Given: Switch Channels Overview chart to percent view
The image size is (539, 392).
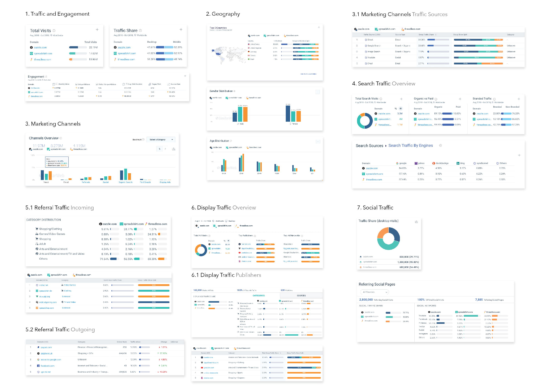Looking at the screenshot, I should click(160, 149).
